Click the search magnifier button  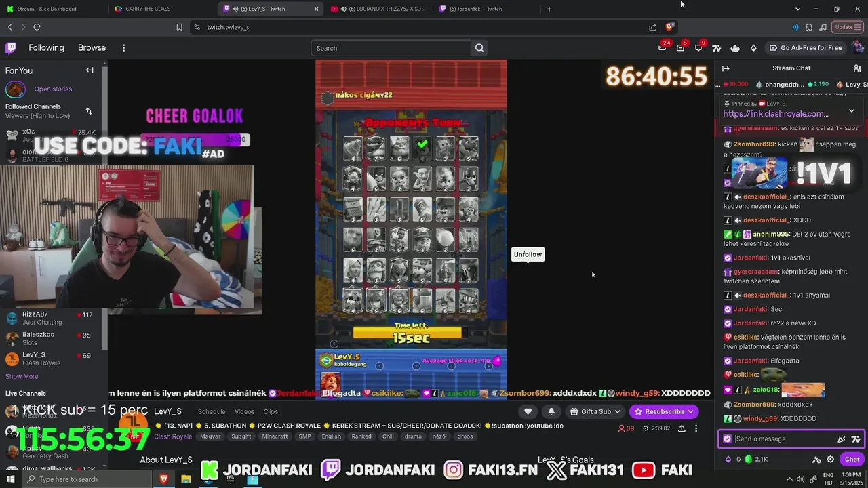tap(479, 48)
